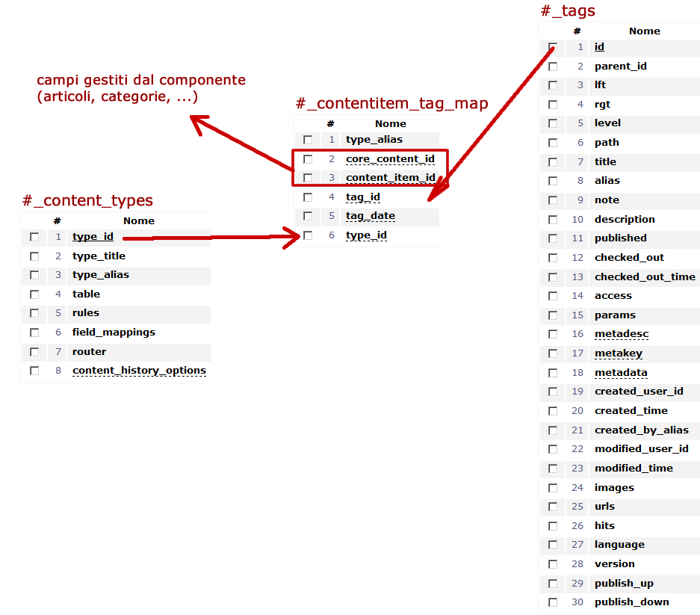The width and height of the screenshot is (700, 615).
Task: Select the content_item_id column name
Action: (x=391, y=178)
